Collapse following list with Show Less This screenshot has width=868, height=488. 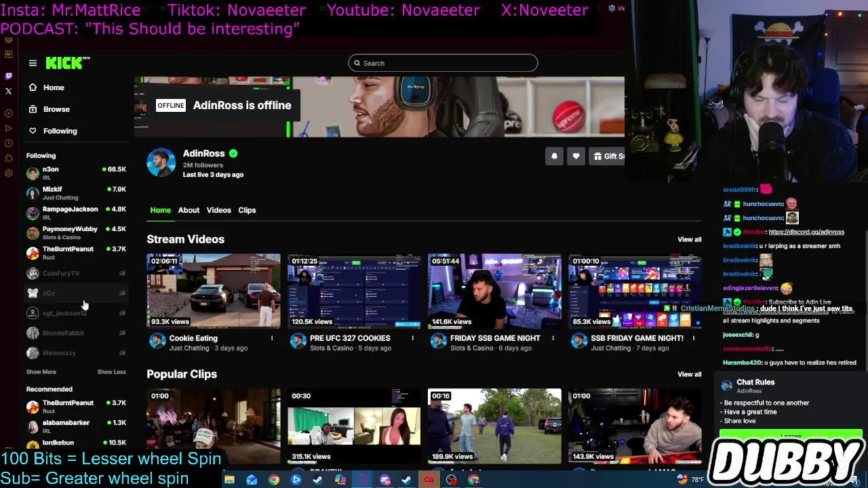[111, 371]
